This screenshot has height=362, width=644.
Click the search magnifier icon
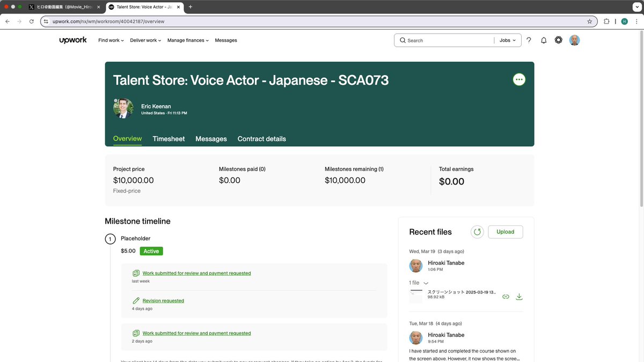pyautogui.click(x=402, y=40)
